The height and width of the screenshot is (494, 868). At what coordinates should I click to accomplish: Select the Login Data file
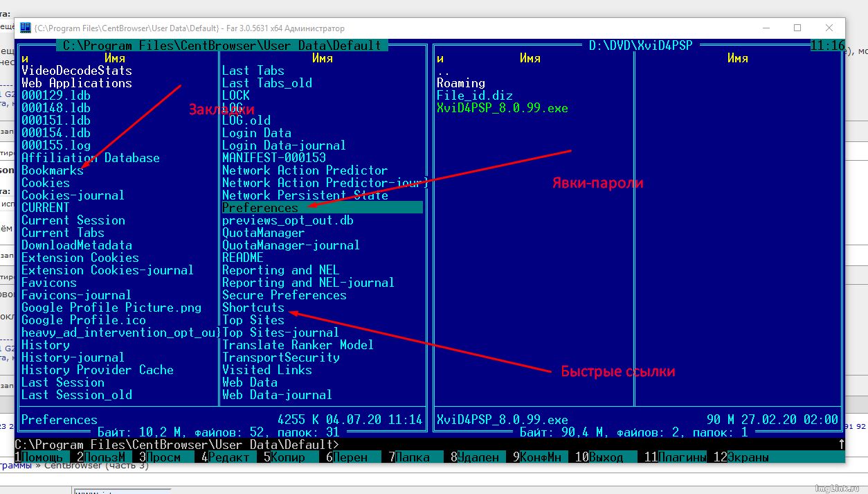click(x=257, y=133)
